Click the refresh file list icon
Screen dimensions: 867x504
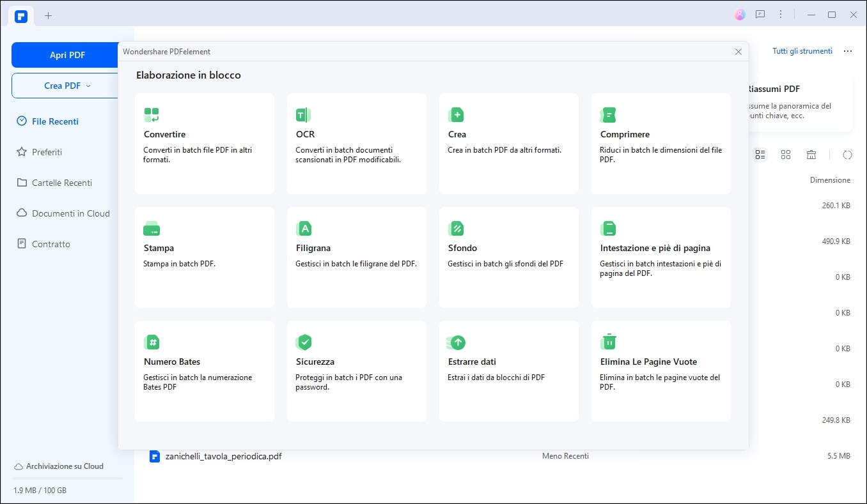point(848,155)
